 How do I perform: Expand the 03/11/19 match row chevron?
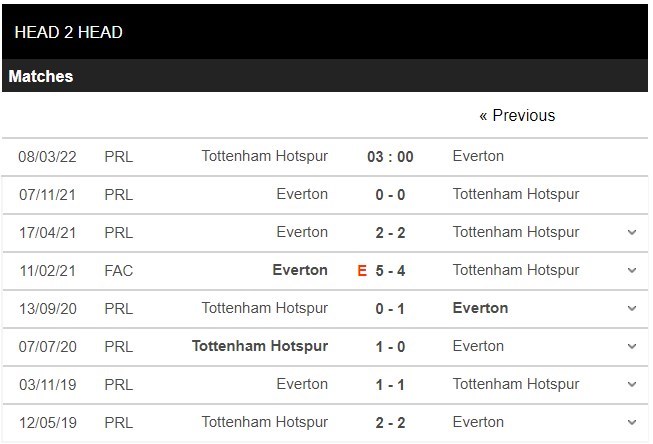pos(631,384)
